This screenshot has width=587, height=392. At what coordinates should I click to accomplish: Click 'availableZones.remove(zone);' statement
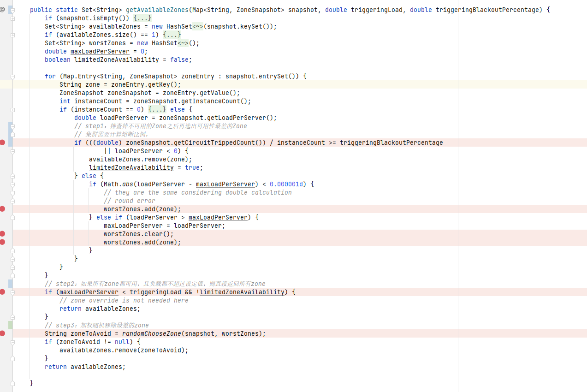[140, 159]
